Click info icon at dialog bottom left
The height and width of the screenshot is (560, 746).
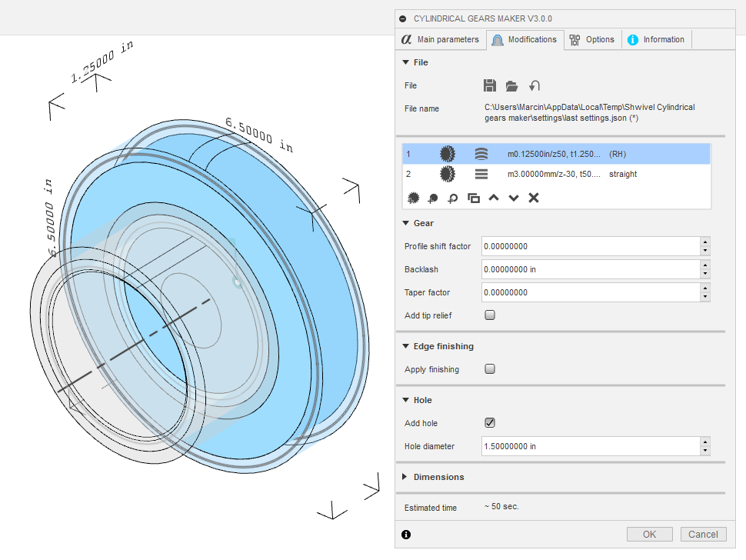pyautogui.click(x=406, y=535)
